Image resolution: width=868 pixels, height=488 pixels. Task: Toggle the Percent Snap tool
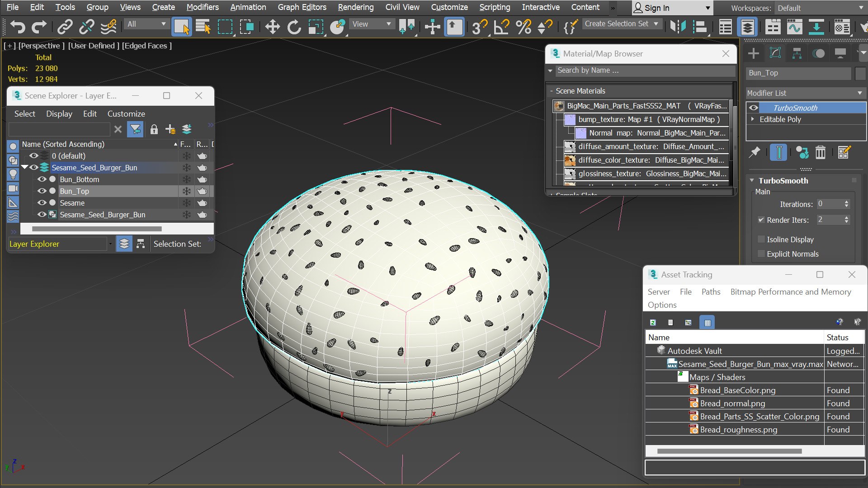[524, 27]
